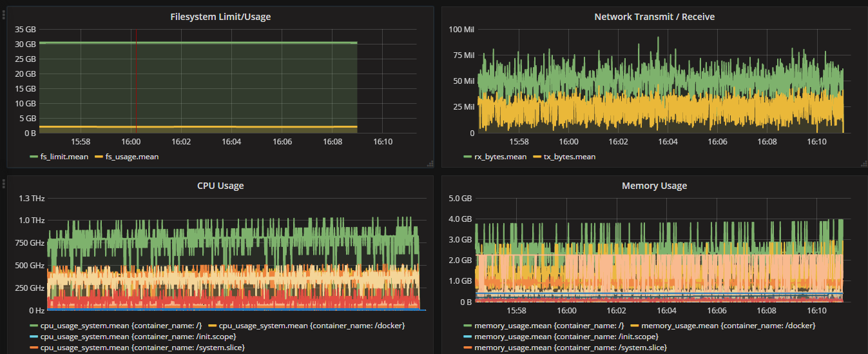Image resolution: width=868 pixels, height=354 pixels.
Task: Click the yellow color swatch beside fs_usage.mean
Action: (99, 157)
